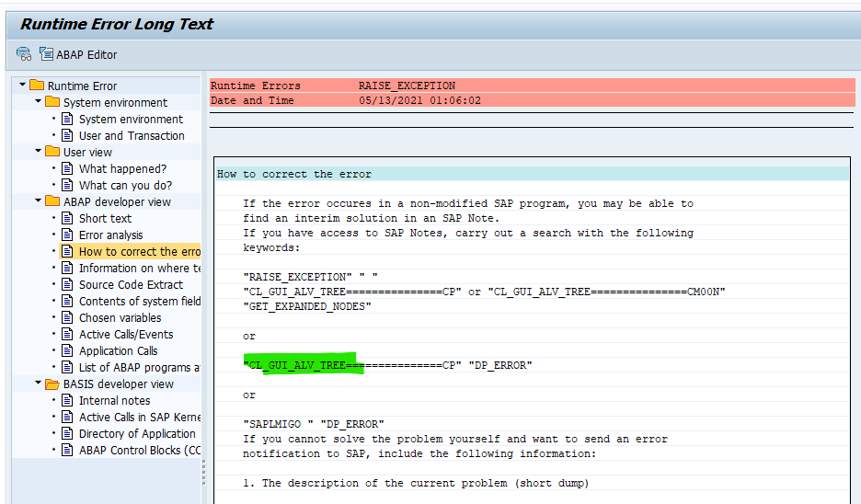Open Active Calls in SAP Kernel node
Viewport: 861px width, 504px height.
click(140, 418)
